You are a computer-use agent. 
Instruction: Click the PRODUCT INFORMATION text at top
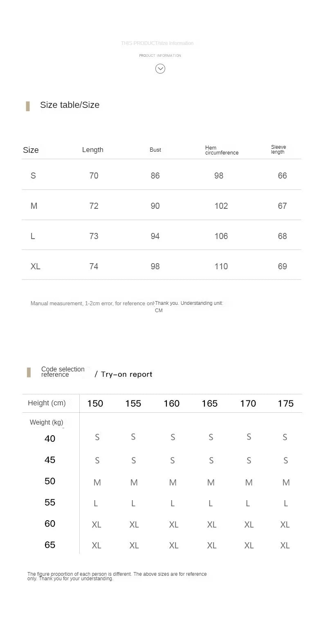point(160,56)
